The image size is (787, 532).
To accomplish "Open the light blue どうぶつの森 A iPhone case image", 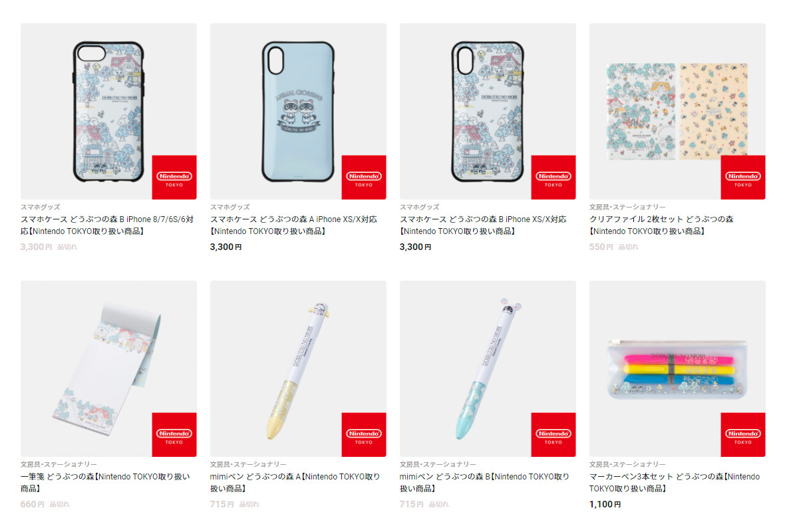I will click(298, 112).
